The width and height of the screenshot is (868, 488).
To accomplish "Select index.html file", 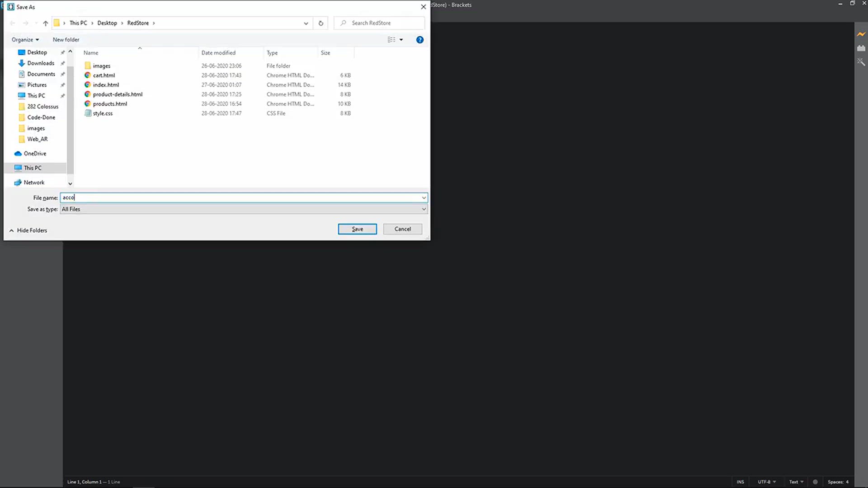I will pyautogui.click(x=106, y=85).
